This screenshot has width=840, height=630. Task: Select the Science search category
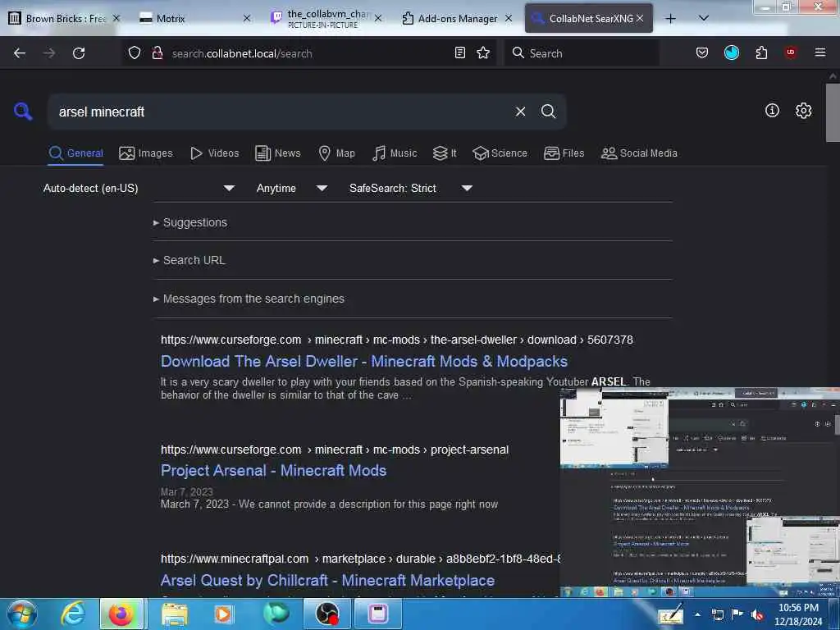click(x=500, y=153)
